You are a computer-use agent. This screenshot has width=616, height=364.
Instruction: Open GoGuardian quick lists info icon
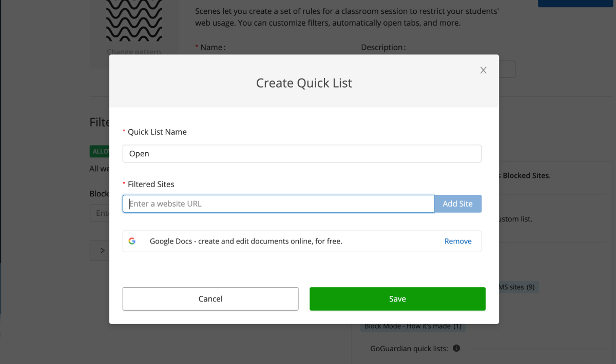[456, 348]
